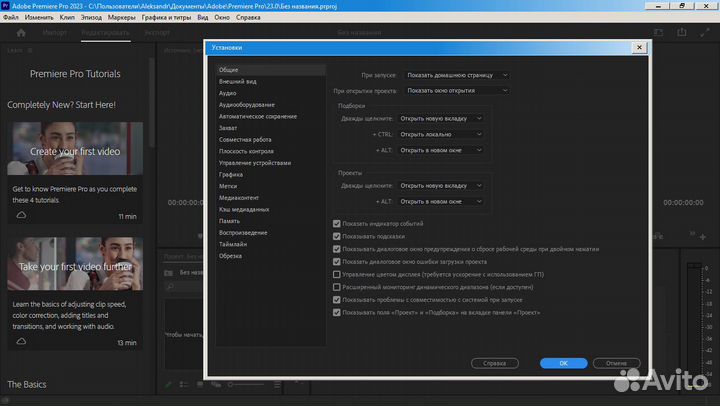Click the Home icon in Premiere header
This screenshot has width=720, height=406.
(x=21, y=33)
